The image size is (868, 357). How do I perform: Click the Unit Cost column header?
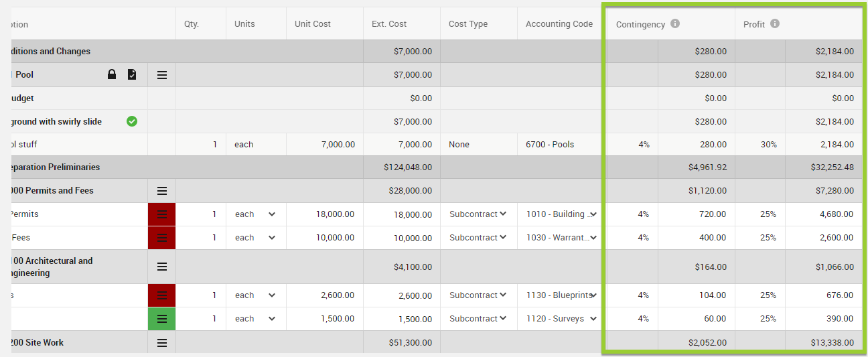click(x=313, y=24)
